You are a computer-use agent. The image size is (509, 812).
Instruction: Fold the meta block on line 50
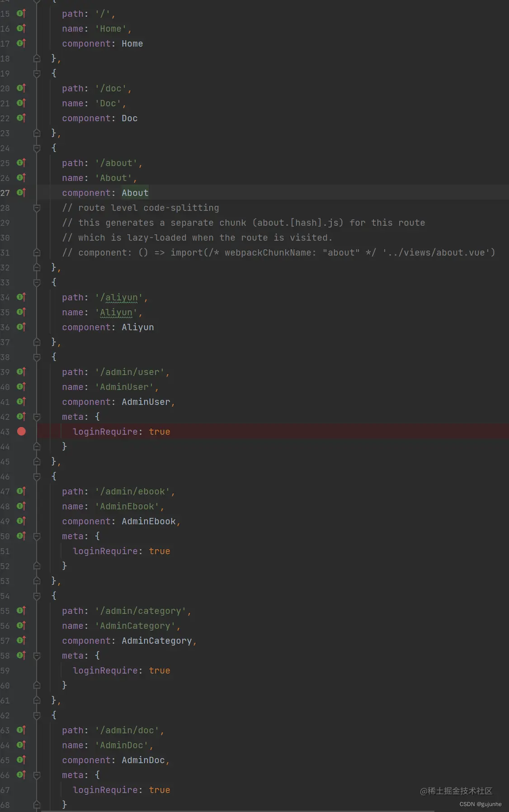point(37,536)
